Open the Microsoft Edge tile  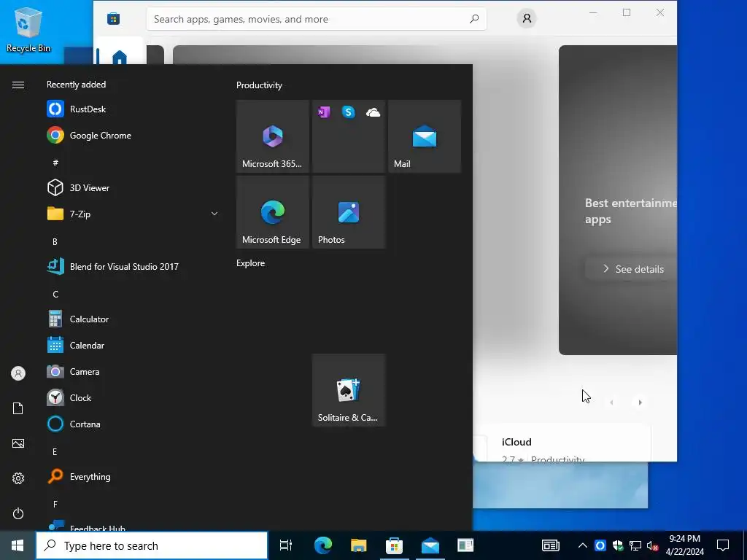click(x=273, y=212)
